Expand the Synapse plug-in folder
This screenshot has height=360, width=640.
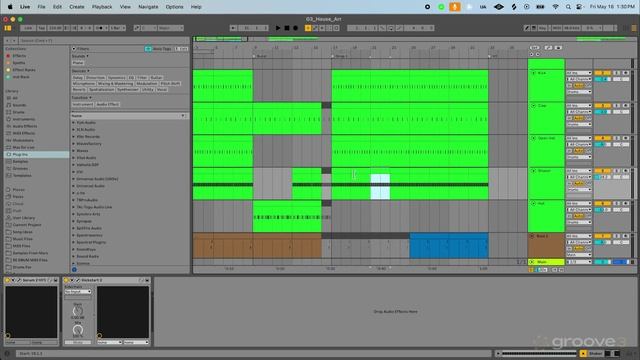(73, 221)
